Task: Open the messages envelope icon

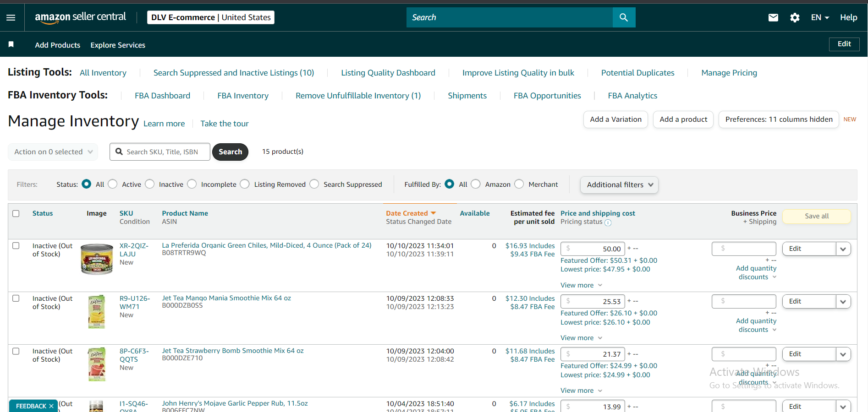Action: tap(773, 17)
